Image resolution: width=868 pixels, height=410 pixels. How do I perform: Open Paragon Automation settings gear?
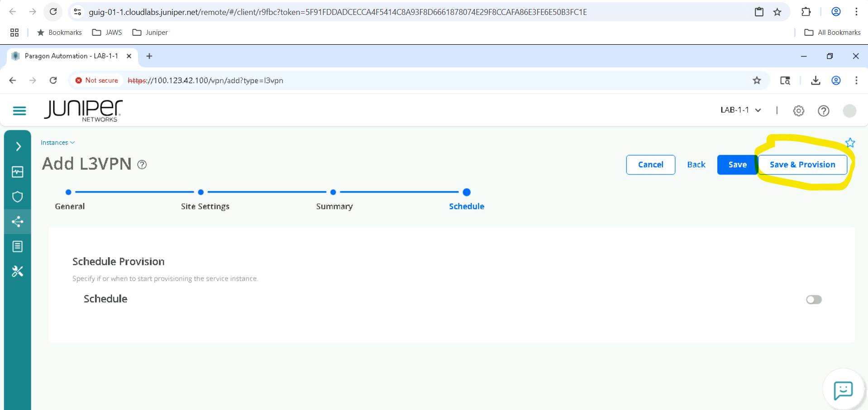pyautogui.click(x=798, y=111)
